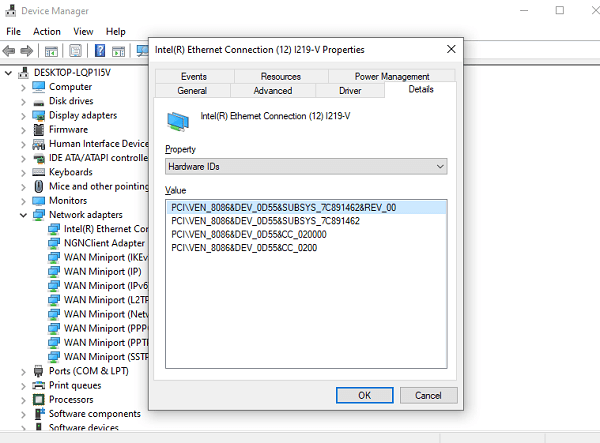Close the I219-V Properties dialog
Image resolution: width=600 pixels, height=443 pixels.
point(451,49)
